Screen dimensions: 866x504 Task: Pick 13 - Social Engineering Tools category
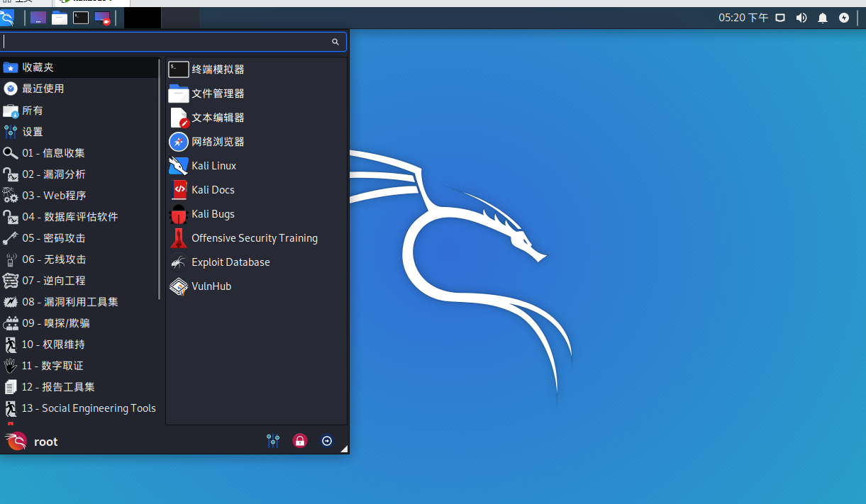80,408
